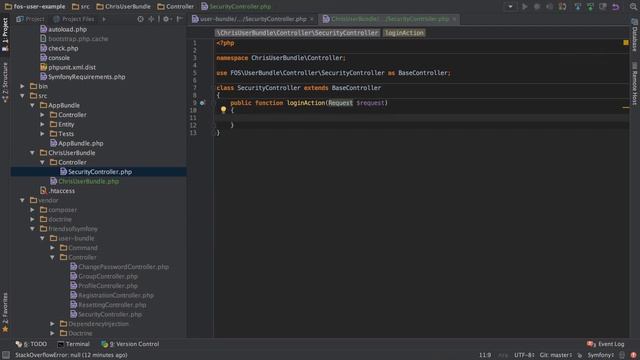
Task: Click the overriding method gutter icon
Action: (x=202, y=103)
